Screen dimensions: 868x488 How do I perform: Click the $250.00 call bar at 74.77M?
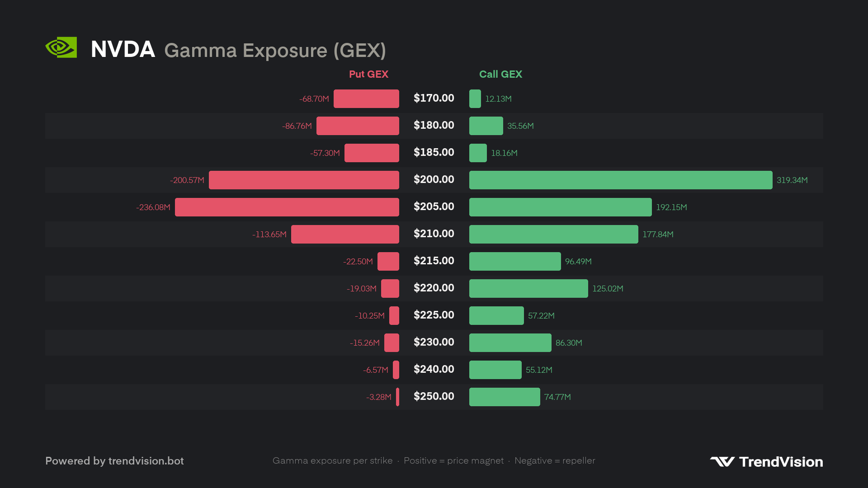(x=505, y=397)
